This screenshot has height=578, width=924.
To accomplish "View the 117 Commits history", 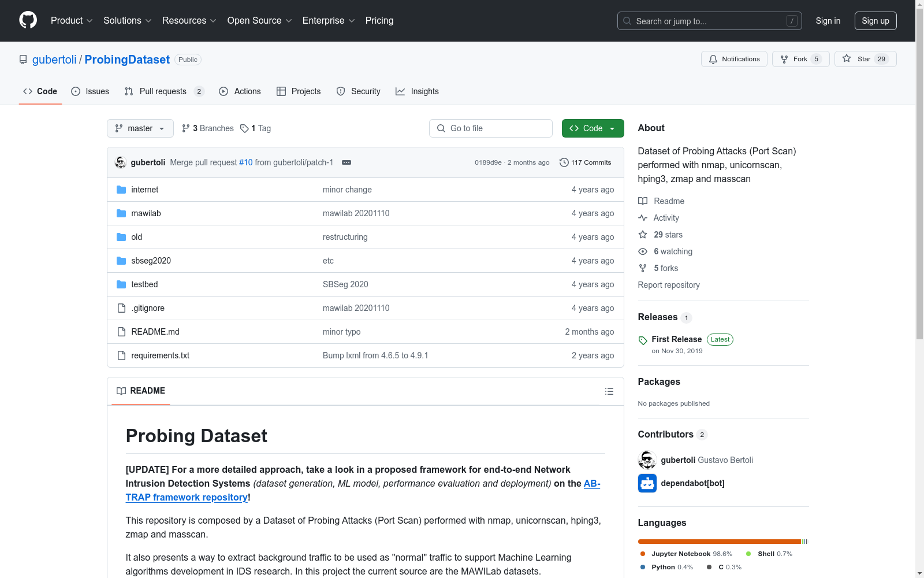I will click(x=586, y=162).
